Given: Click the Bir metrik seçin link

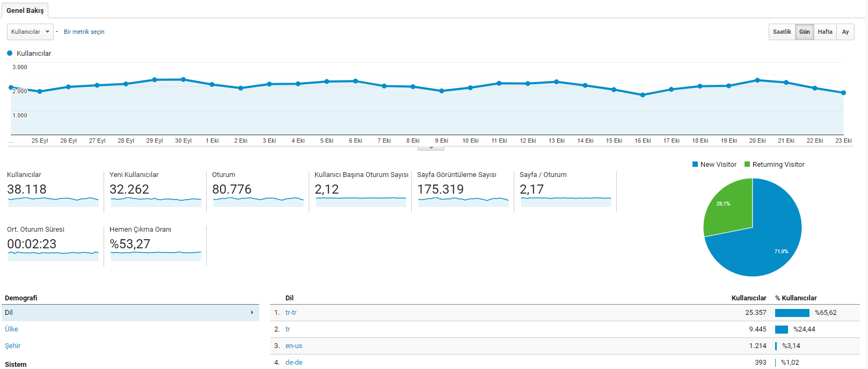Looking at the screenshot, I should [x=84, y=32].
